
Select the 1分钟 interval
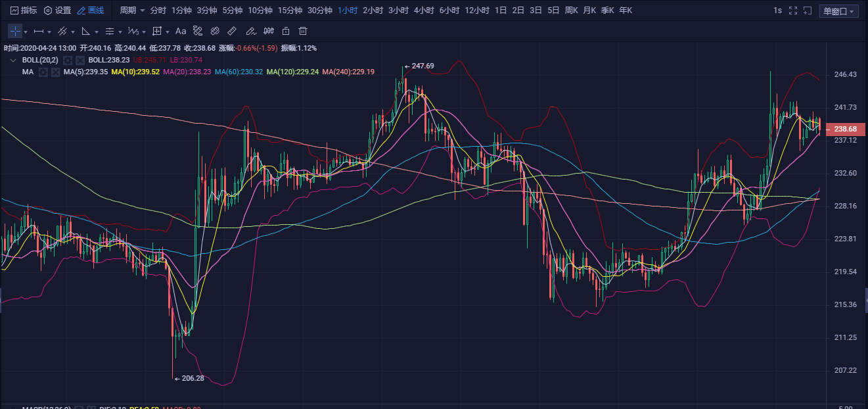pos(182,11)
